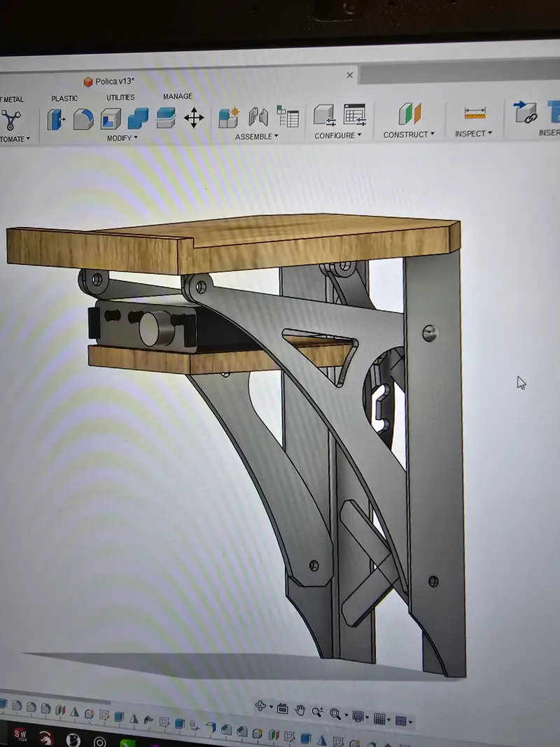Switch to the SHEET METAL tab
This screenshot has width=560, height=747.
point(12,99)
